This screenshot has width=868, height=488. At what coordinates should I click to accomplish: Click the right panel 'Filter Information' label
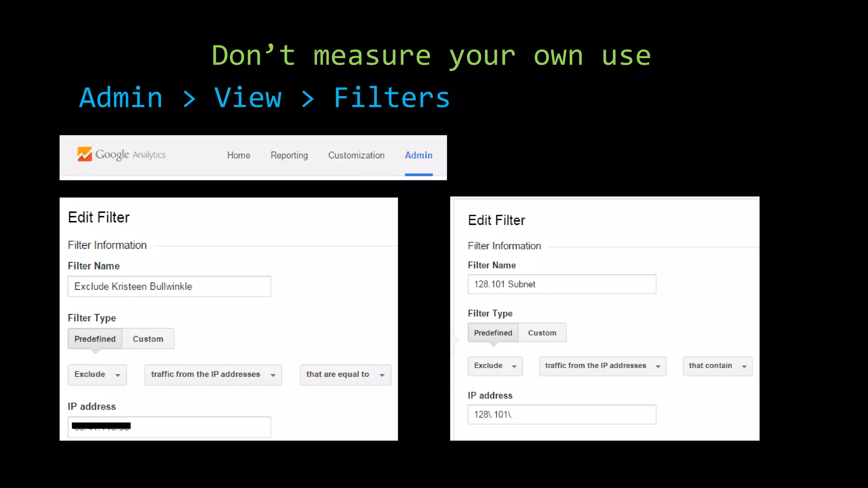[504, 246]
